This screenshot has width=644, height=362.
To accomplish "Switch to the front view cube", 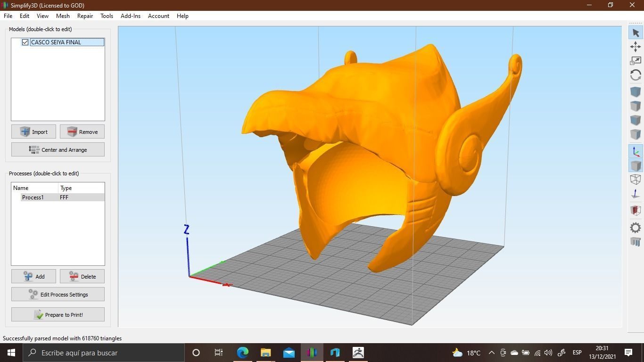I will [x=636, y=120].
